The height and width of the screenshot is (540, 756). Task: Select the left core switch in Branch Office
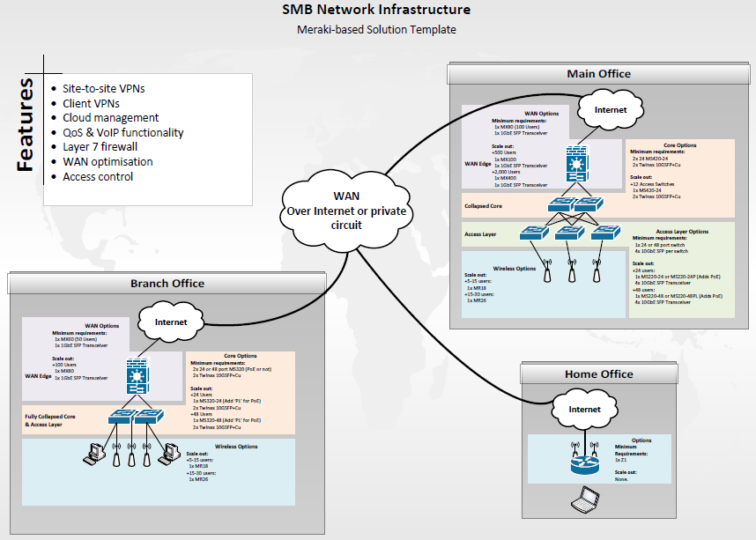[122, 417]
